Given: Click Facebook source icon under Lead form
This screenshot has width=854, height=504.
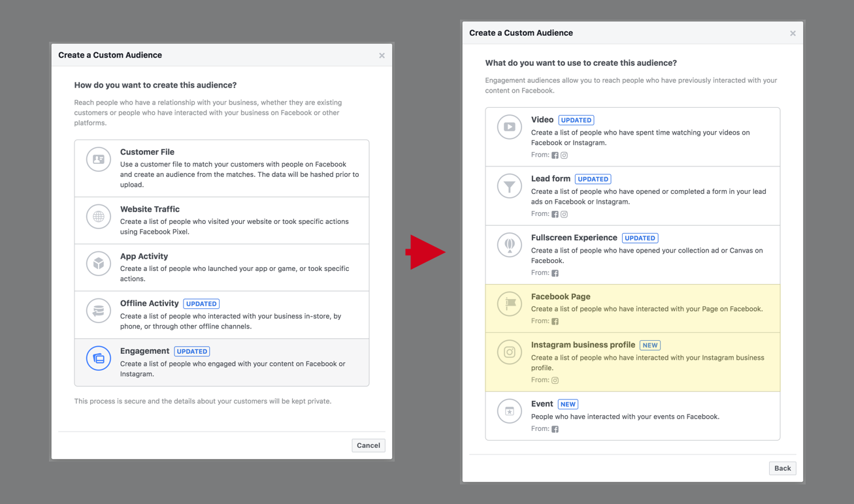Looking at the screenshot, I should tap(555, 214).
